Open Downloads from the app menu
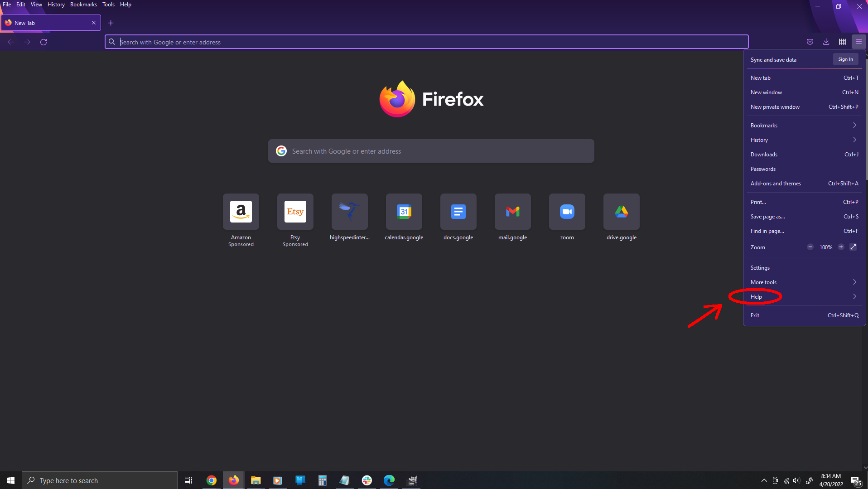 pos(804,155)
